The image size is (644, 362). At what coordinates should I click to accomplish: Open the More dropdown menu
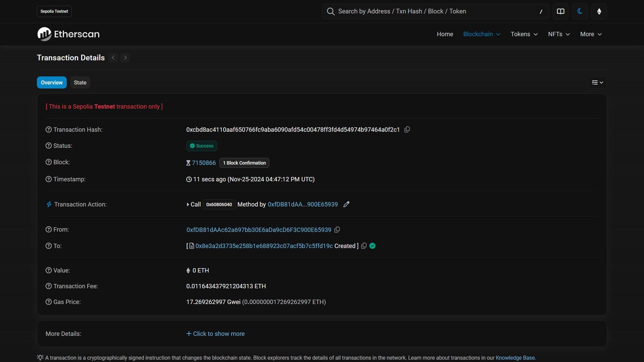point(591,34)
